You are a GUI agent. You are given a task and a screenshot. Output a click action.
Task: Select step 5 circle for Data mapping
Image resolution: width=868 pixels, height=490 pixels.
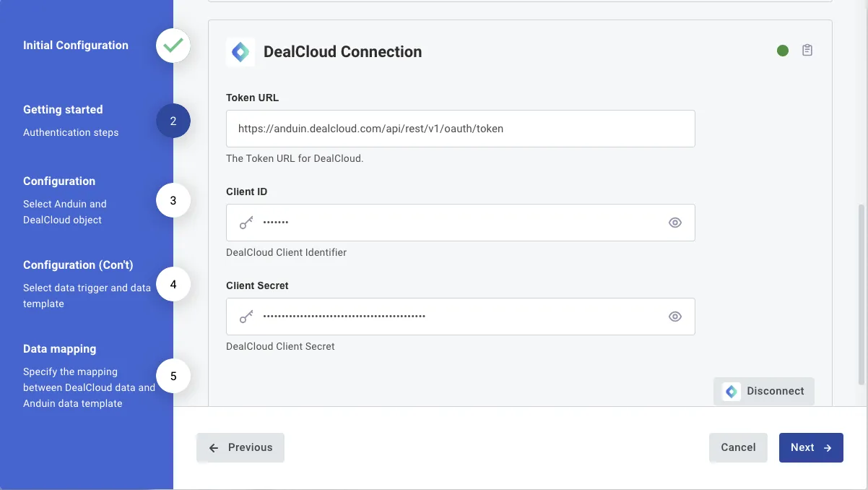173,377
